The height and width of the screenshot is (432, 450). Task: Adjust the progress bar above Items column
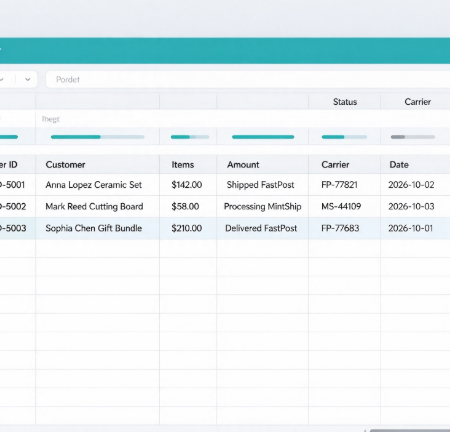coord(190,137)
